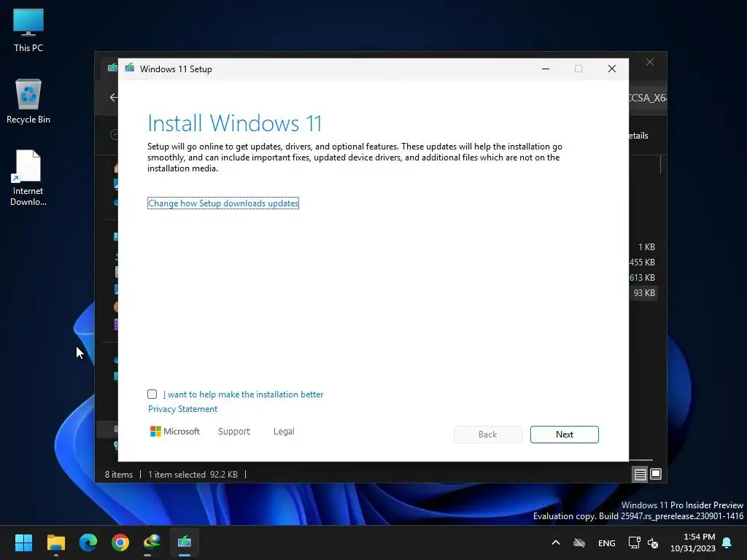
Task: Click Windows Setup icon in the taskbar
Action: (185, 542)
